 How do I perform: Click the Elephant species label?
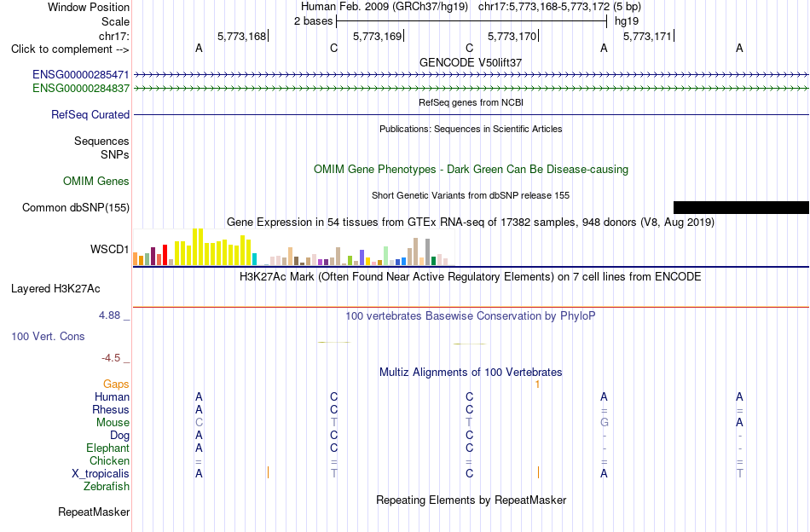107,448
